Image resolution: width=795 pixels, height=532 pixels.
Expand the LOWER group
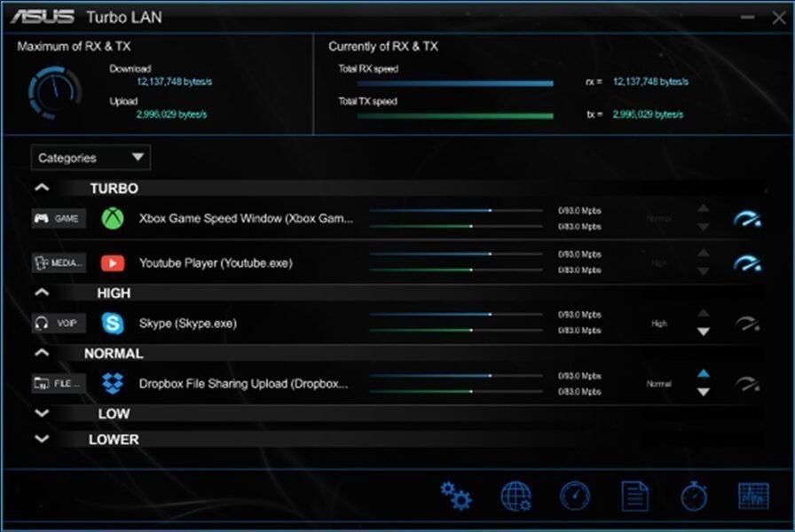click(x=42, y=439)
